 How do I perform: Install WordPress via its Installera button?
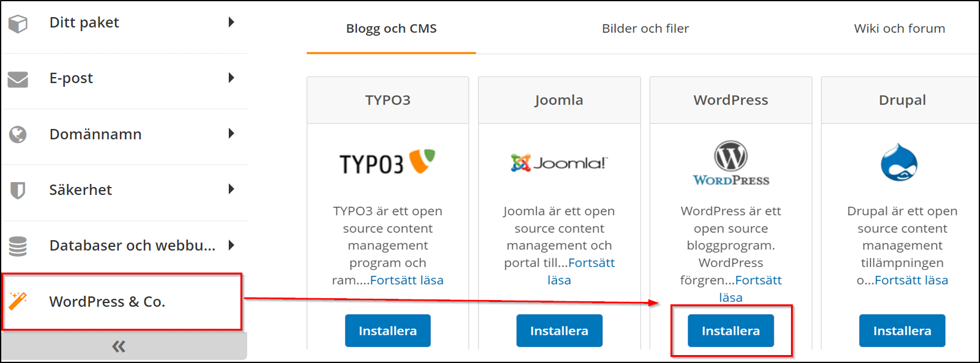click(x=730, y=330)
